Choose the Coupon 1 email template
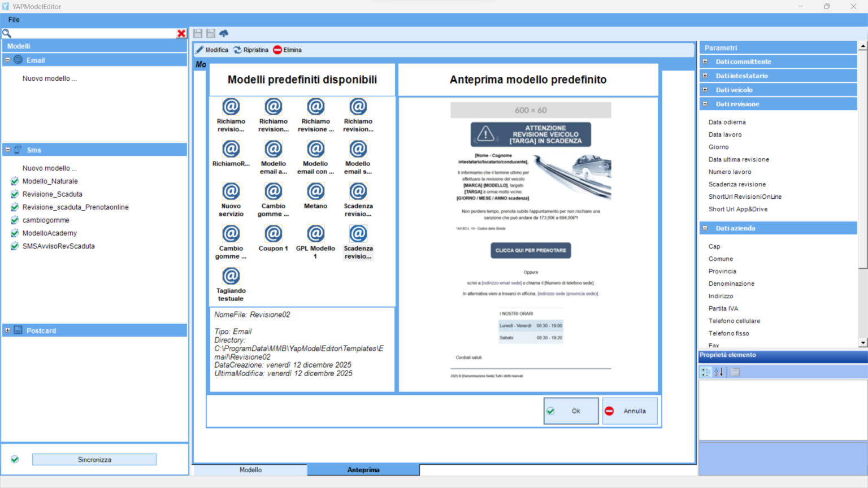868x488 pixels. click(274, 234)
